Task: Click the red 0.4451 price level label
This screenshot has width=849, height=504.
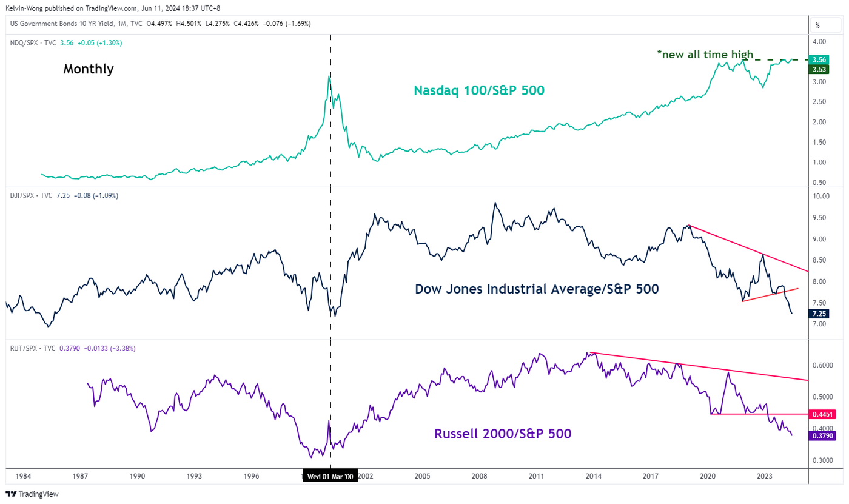Action: pyautogui.click(x=822, y=414)
